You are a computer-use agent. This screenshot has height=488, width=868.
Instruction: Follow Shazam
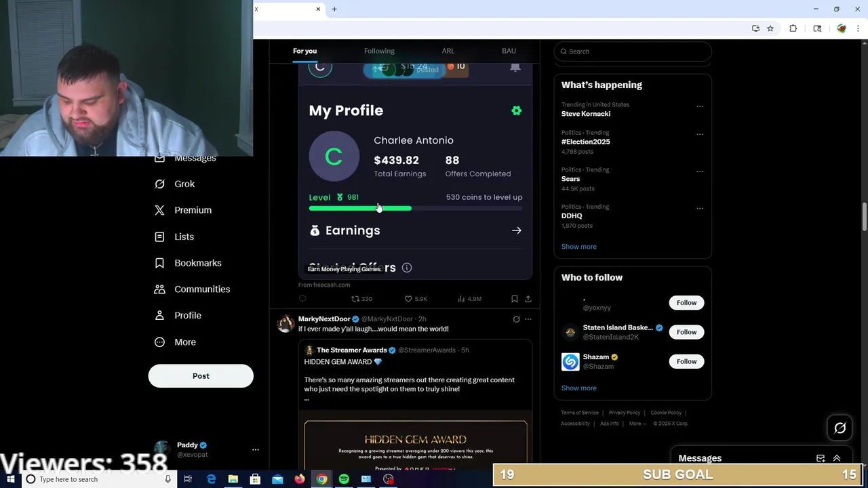pos(686,361)
